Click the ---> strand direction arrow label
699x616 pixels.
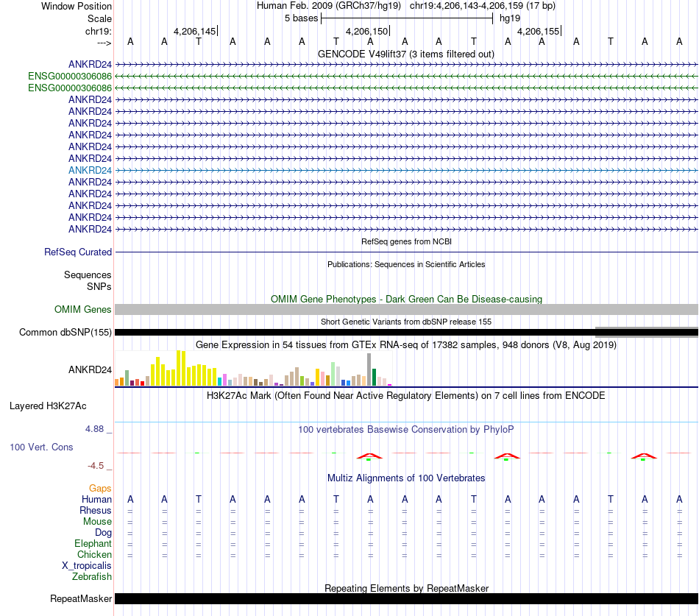104,43
